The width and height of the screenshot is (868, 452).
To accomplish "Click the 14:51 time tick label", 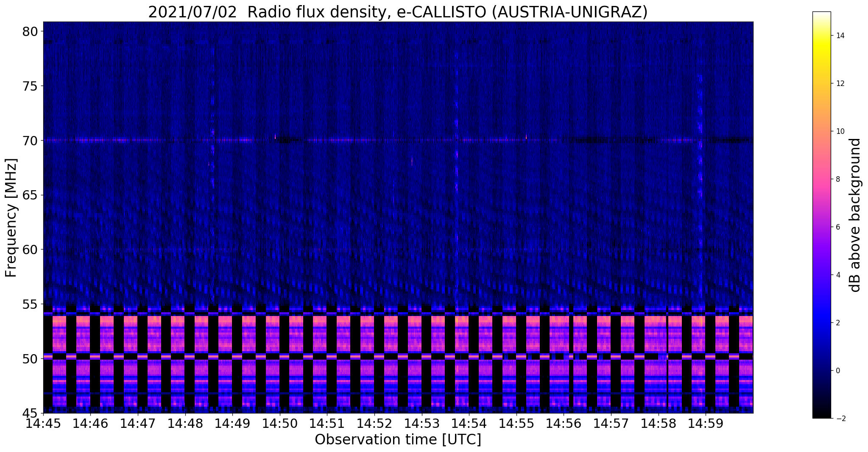I will point(327,424).
